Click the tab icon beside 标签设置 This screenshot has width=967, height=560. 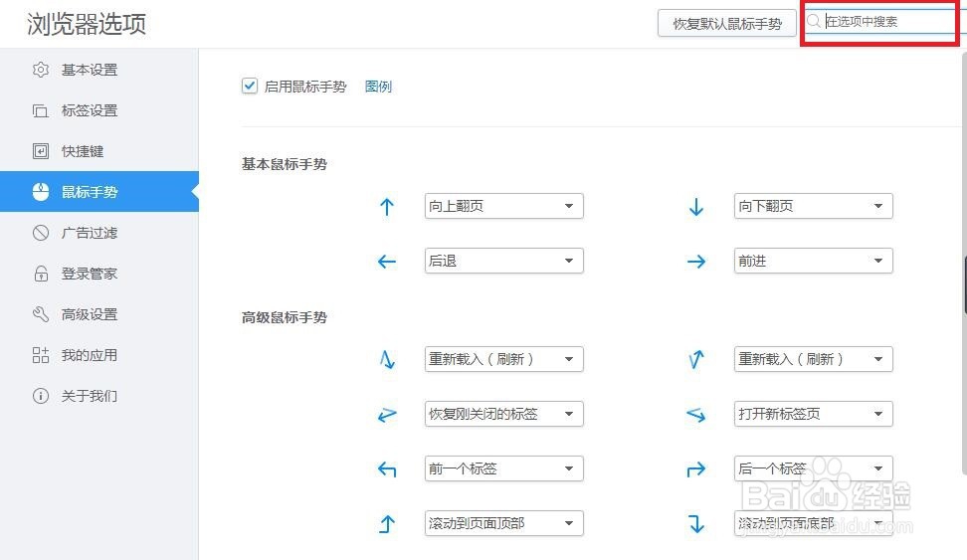click(x=41, y=110)
